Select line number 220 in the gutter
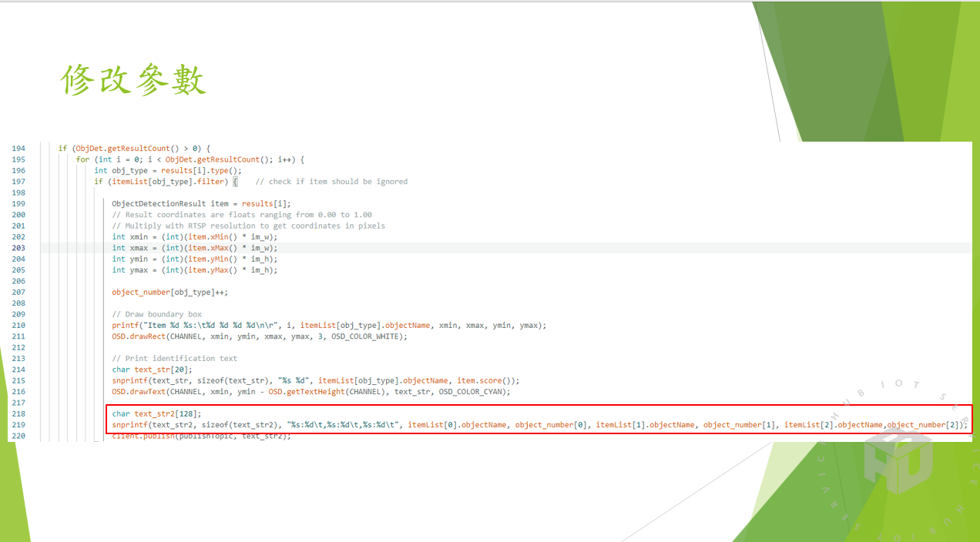 (18, 436)
